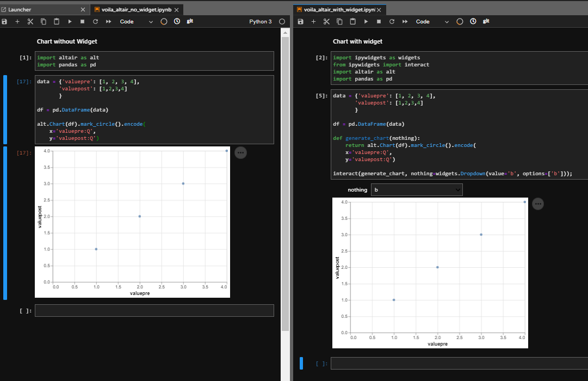Image resolution: width=588 pixels, height=381 pixels.
Task: Click the ellipsis button beside the widget chart output
Action: (x=538, y=204)
